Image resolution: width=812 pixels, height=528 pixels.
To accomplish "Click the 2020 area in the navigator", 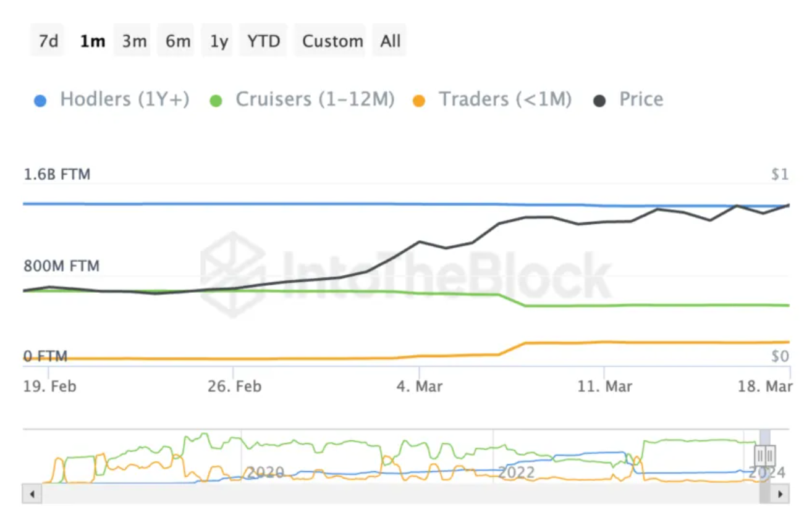I will coord(264,472).
